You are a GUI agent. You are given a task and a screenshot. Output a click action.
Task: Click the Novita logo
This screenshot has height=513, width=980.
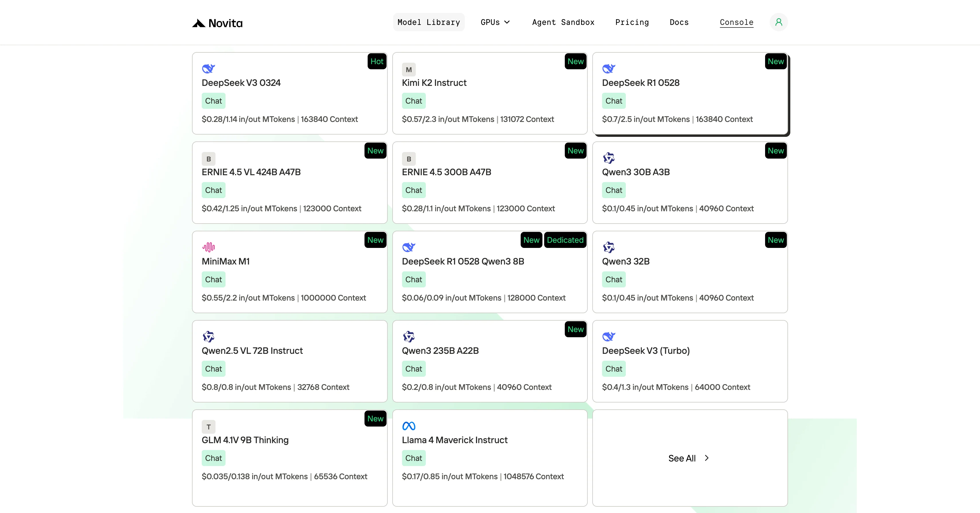coord(217,23)
